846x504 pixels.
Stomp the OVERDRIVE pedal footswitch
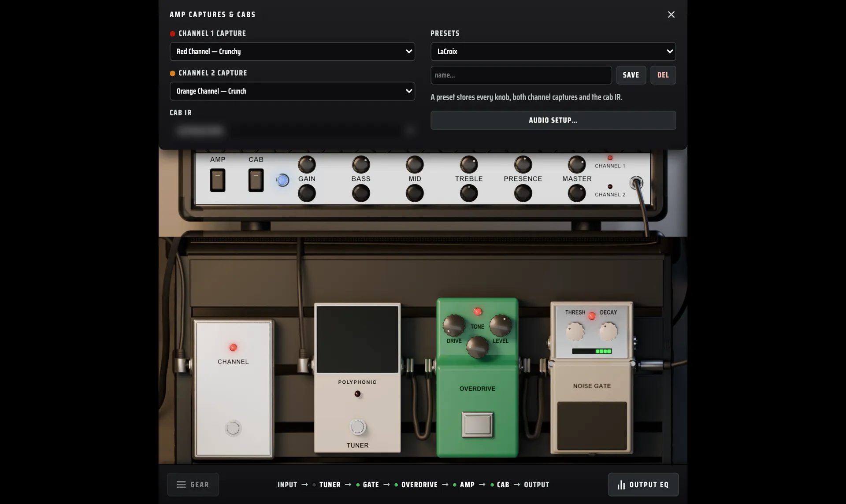coord(478,425)
